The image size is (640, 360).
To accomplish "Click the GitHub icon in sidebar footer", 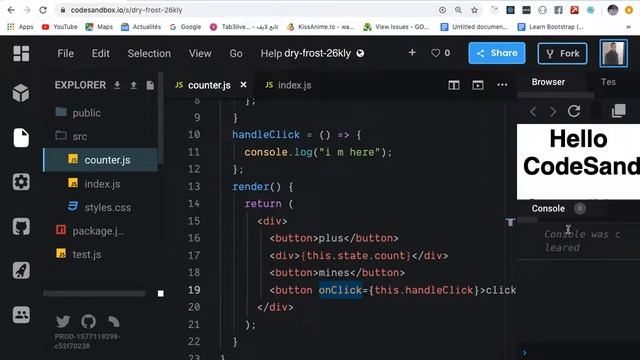I will (x=88, y=321).
